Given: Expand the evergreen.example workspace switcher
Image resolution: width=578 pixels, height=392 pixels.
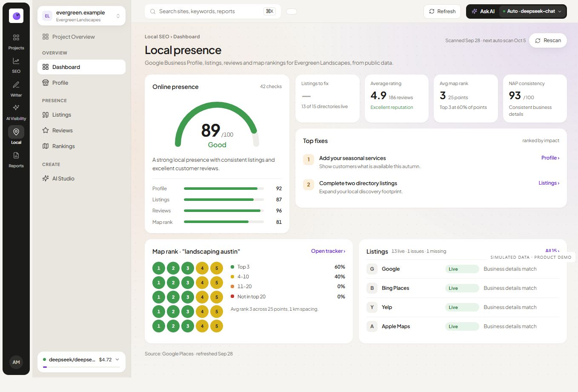Looking at the screenshot, I should click(81, 16).
